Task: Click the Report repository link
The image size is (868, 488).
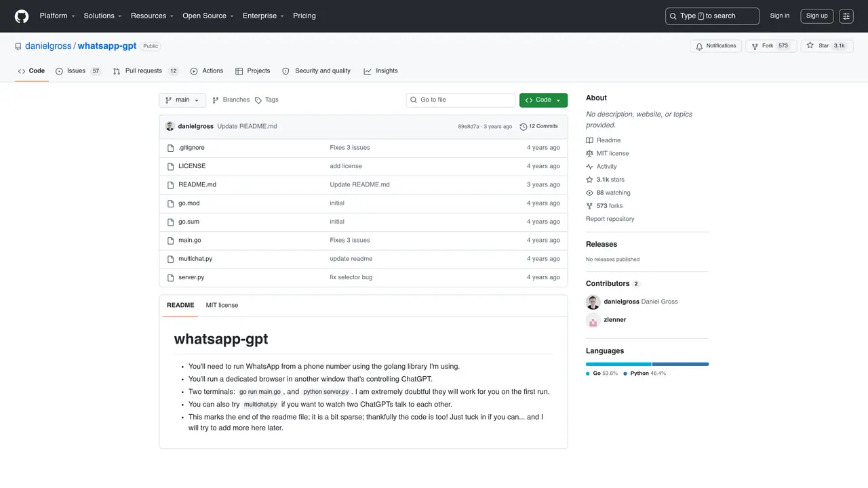Action: point(610,220)
